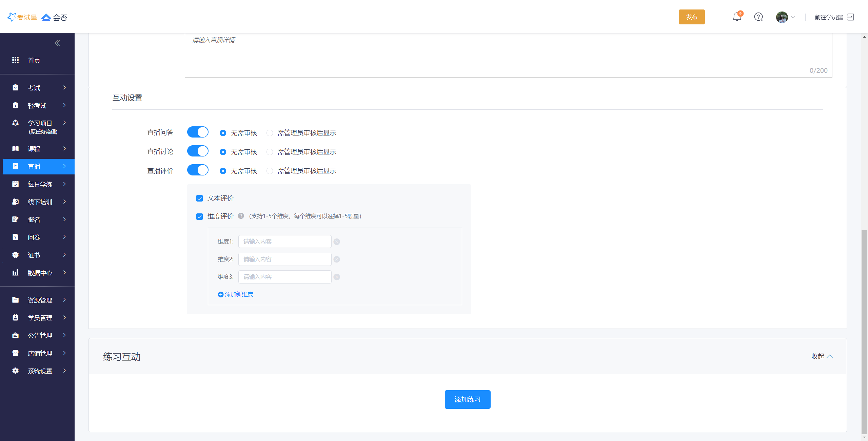Collapse the sidebar with double-arrow icon
Screen dimensions: 868x441
57,43
